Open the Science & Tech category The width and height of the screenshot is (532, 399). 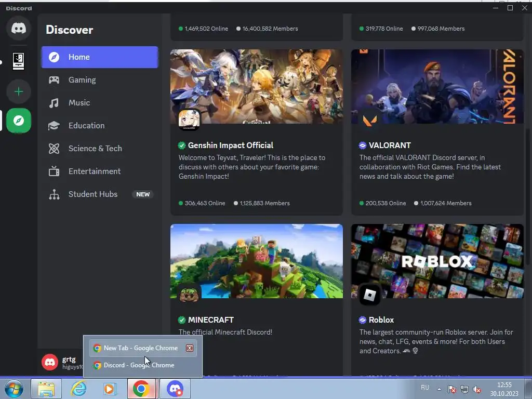99,148
